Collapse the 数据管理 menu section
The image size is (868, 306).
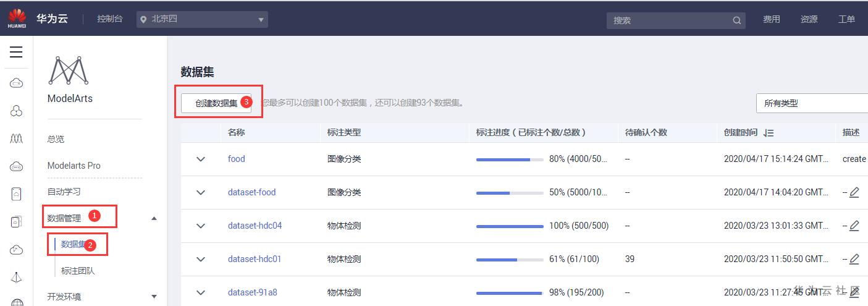point(154,218)
